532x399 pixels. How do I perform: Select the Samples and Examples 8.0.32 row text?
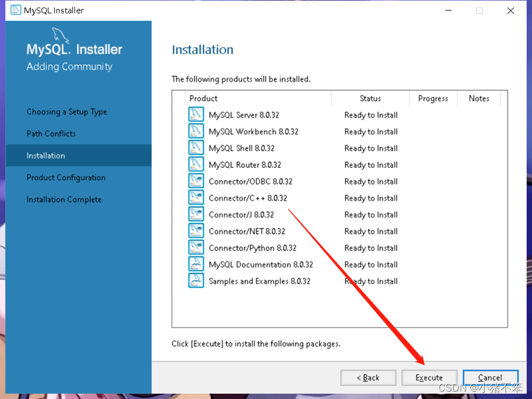click(260, 282)
